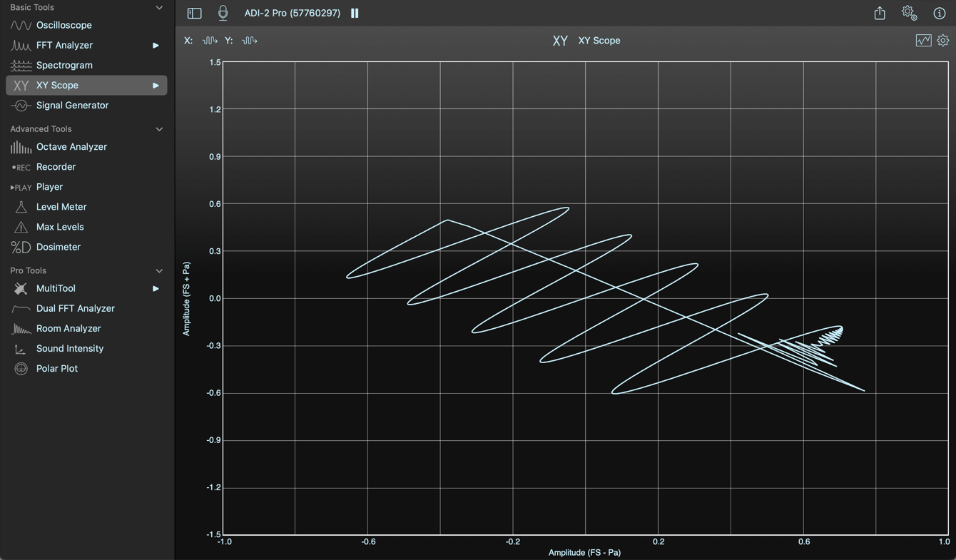Image resolution: width=956 pixels, height=560 pixels.
Task: Click the XY Scope title text
Action: (x=599, y=41)
